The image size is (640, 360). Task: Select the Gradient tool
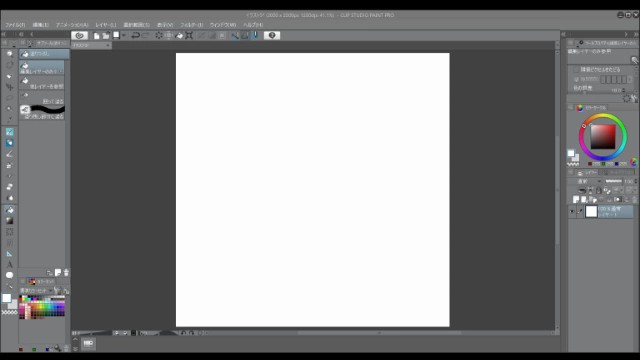coord(9,220)
